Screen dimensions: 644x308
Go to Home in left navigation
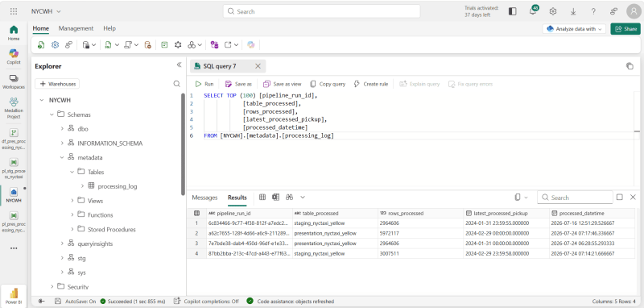point(14,32)
